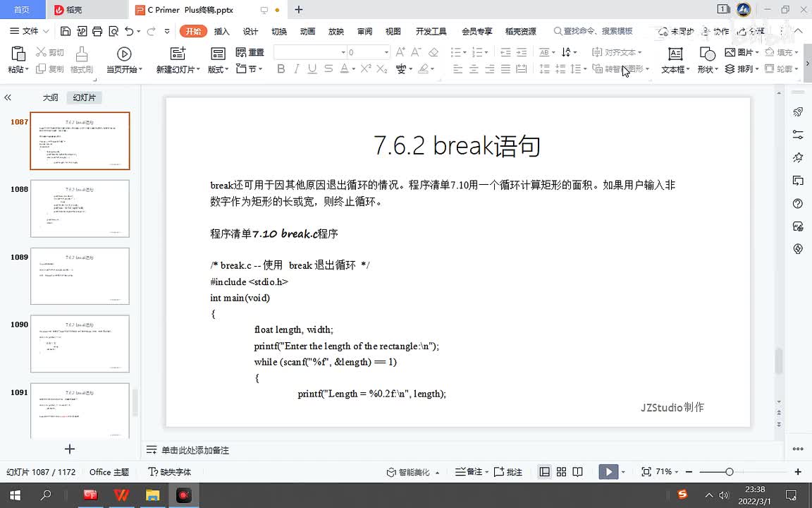This screenshot has height=508, width=812.
Task: Increase font size with A+ icon
Action: (400, 52)
